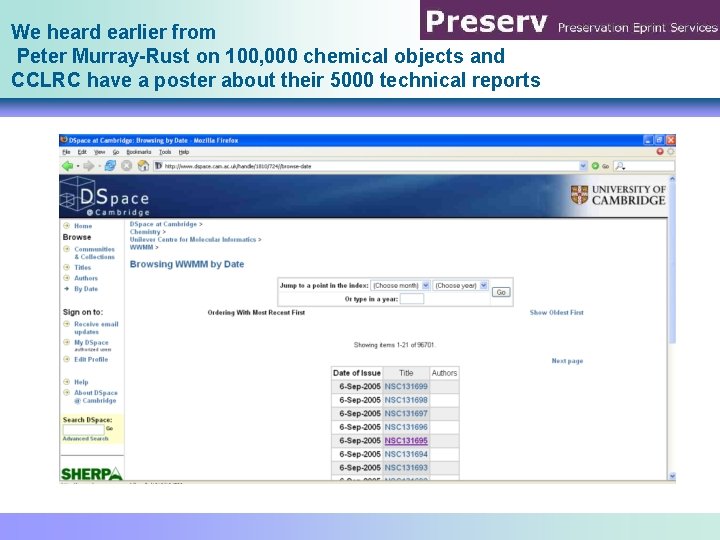Click the bullet icon beside Home

(67, 225)
